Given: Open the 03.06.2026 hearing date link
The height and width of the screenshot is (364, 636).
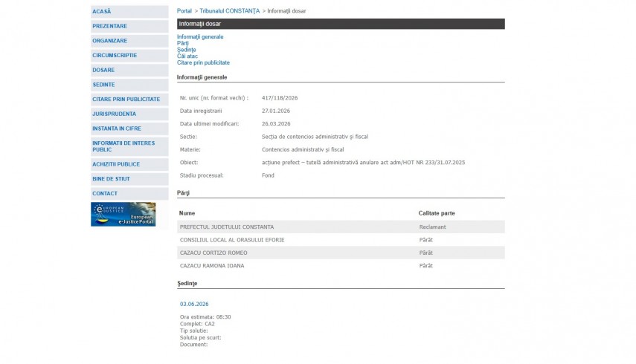Looking at the screenshot, I should (x=194, y=304).
